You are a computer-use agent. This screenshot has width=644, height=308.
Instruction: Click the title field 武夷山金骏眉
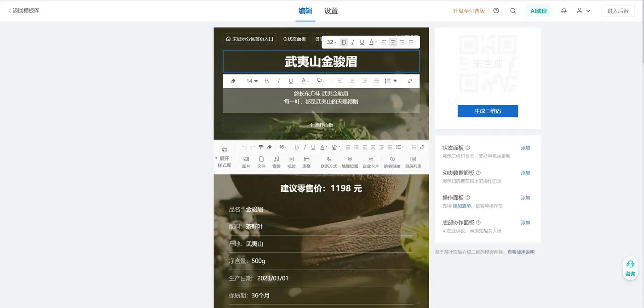[x=321, y=61]
